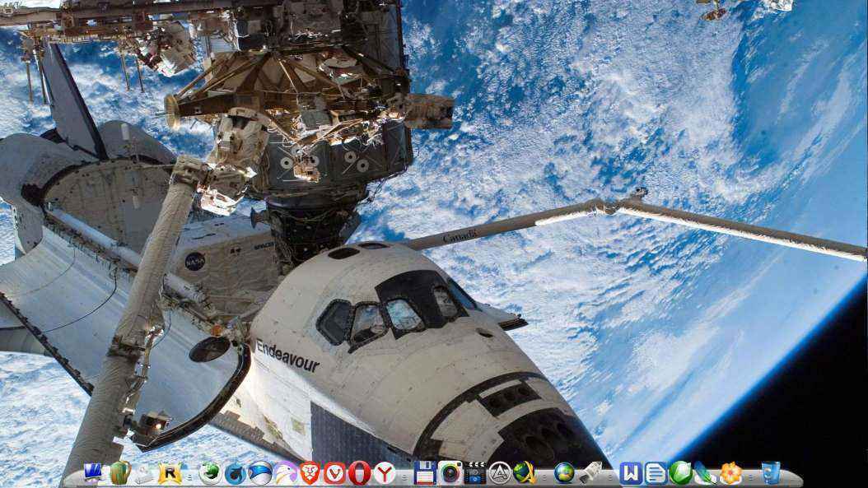This screenshot has height=488, width=868.
Task: Launch the Earth globe icon in the dock
Action: (564, 474)
